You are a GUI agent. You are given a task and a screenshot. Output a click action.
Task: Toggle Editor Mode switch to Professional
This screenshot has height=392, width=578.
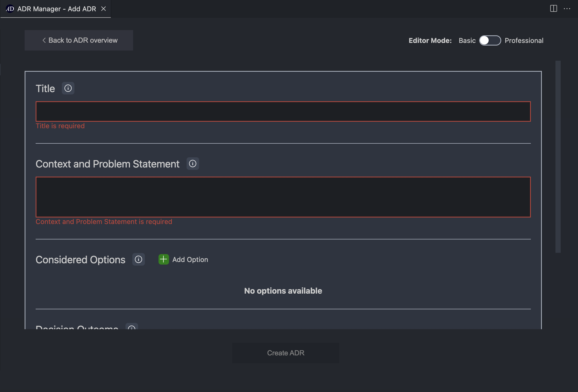(x=490, y=41)
